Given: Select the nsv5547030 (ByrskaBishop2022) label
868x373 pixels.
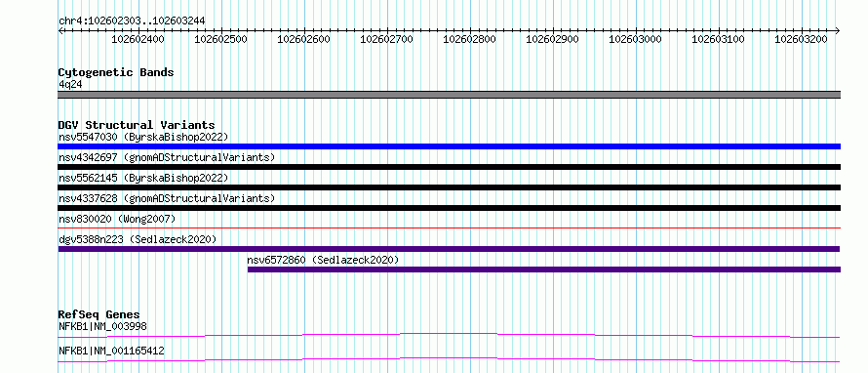Looking at the screenshot, I should [x=143, y=137].
